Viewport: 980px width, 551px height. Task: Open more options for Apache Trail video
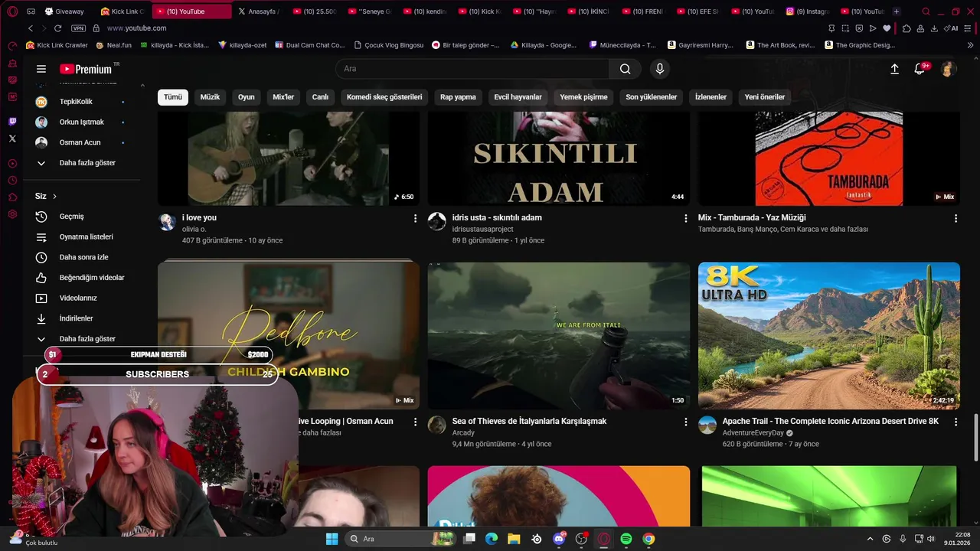point(955,422)
